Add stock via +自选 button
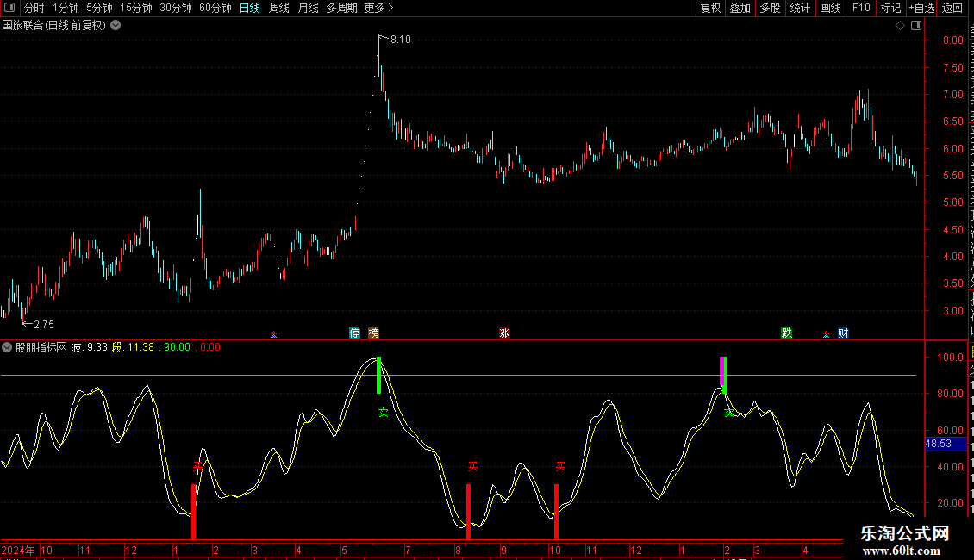The width and height of the screenshot is (974, 560). (921, 8)
